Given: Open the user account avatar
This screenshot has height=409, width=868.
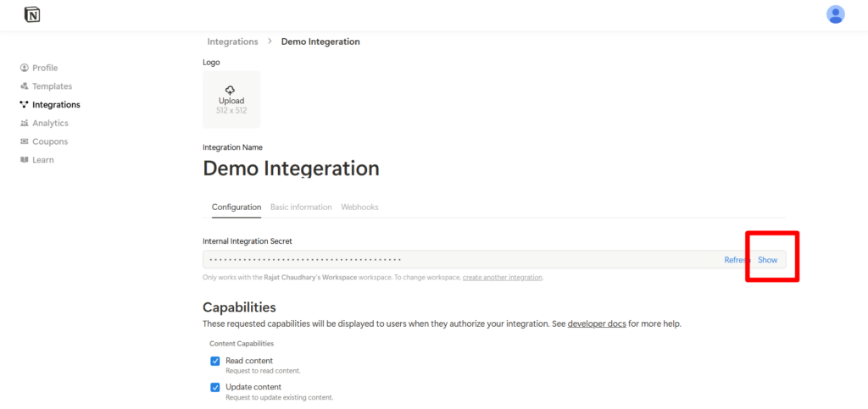Looking at the screenshot, I should pos(835,14).
